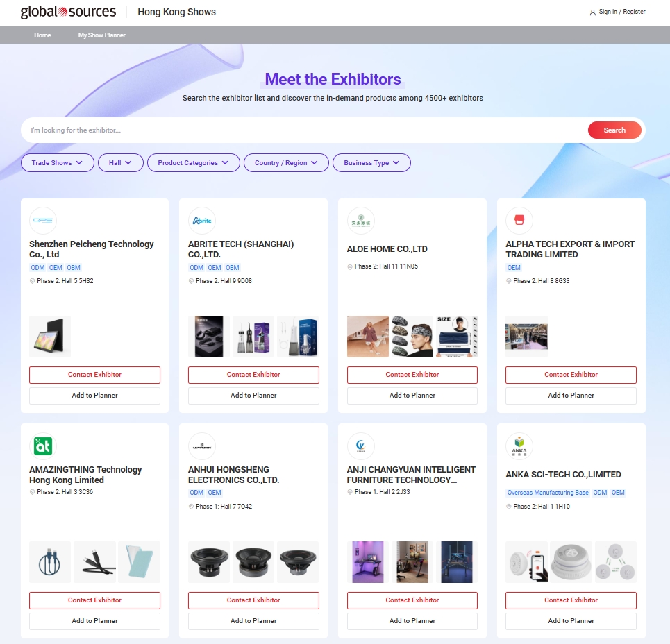
Task: Contact Exhibitor for Shenzhen Peicheng Technology
Action: 94,375
